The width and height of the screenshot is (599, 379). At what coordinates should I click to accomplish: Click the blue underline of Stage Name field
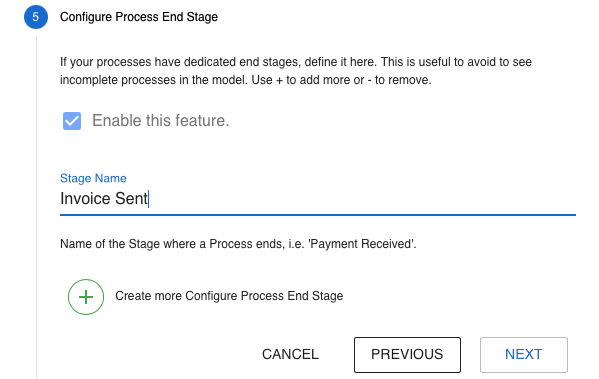click(x=318, y=215)
